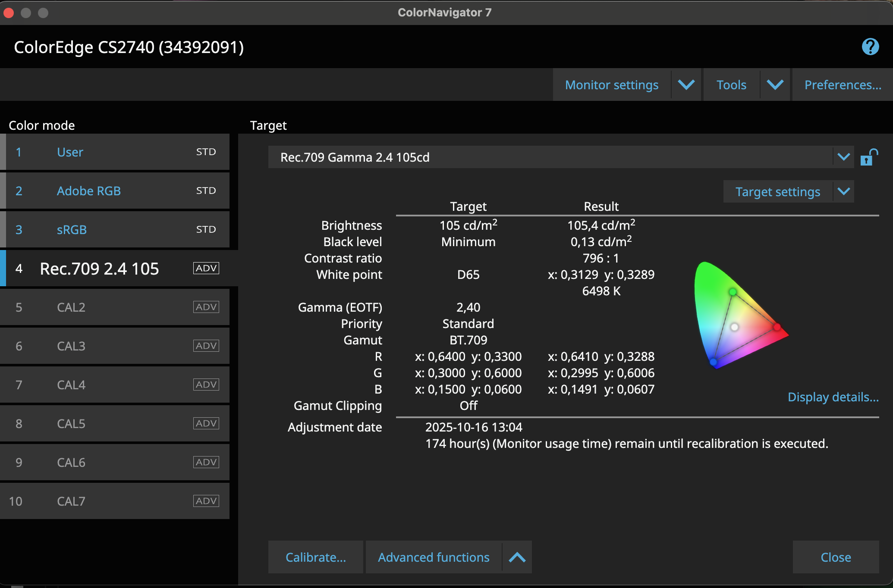
Task: Expand the Monitor settings chevron
Action: (686, 84)
